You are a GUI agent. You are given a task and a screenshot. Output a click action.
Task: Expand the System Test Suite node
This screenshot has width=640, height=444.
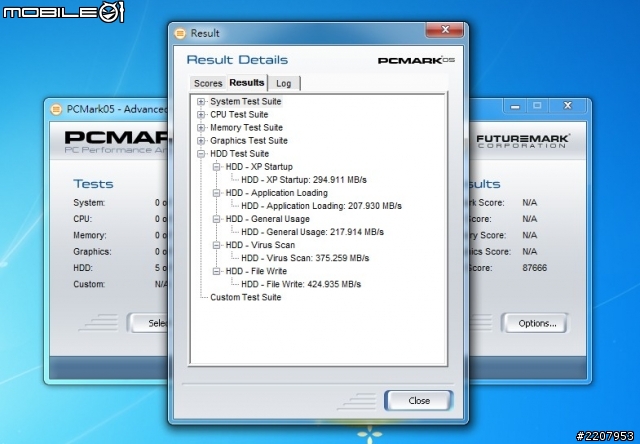point(201,102)
